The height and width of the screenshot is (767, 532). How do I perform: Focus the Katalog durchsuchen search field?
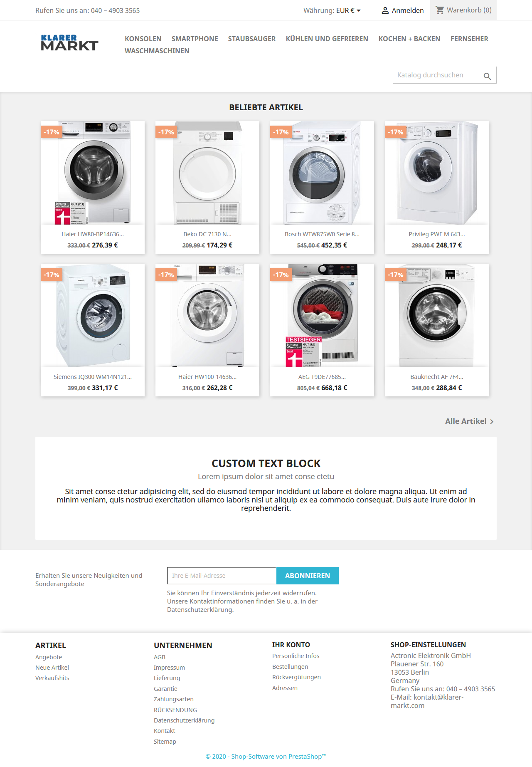(x=436, y=75)
